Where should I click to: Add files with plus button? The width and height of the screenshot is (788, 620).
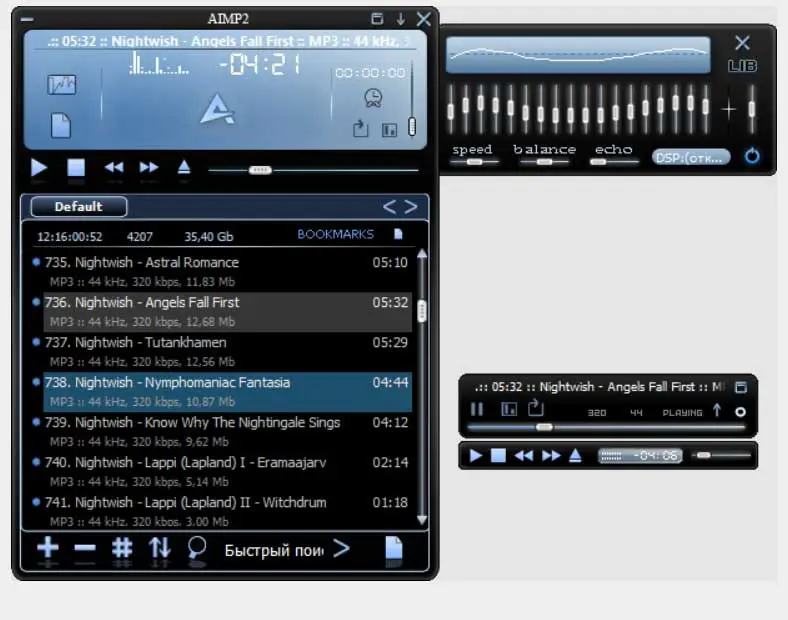pyautogui.click(x=48, y=547)
